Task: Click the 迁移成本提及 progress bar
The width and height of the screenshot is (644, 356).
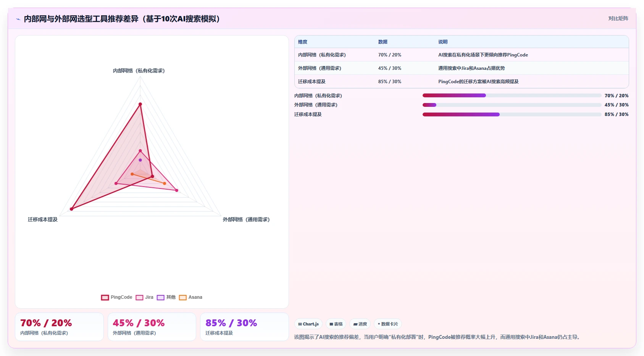Action: pos(512,114)
